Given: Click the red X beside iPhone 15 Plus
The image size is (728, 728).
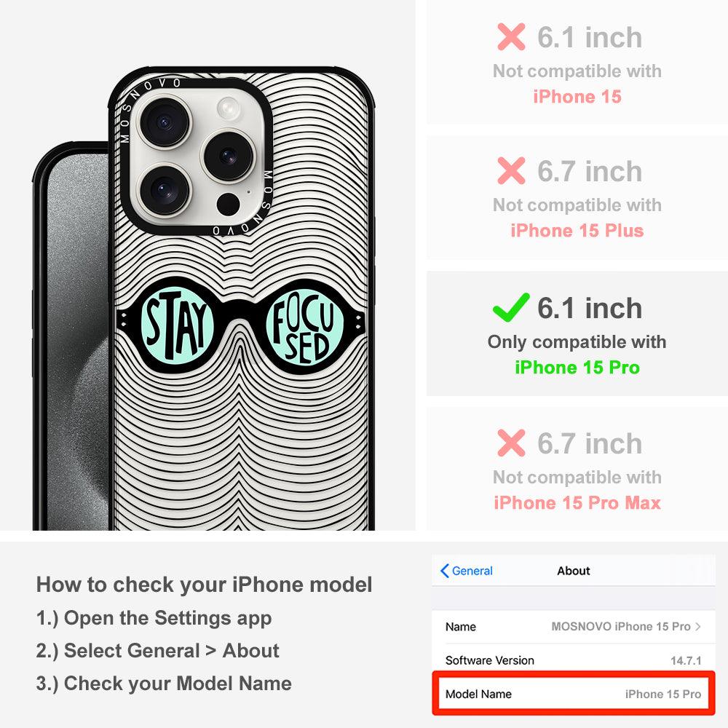Looking at the screenshot, I should click(x=511, y=170).
